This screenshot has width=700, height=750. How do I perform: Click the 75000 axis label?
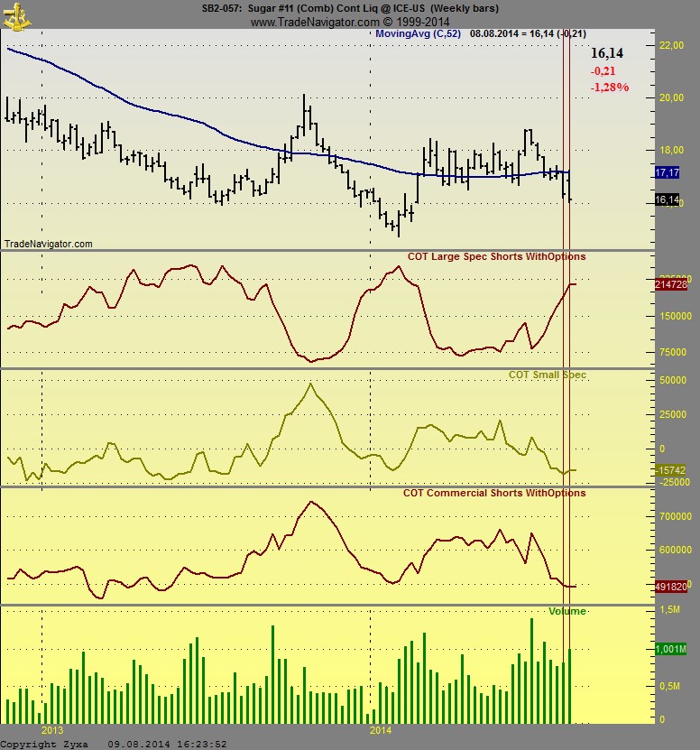point(673,352)
